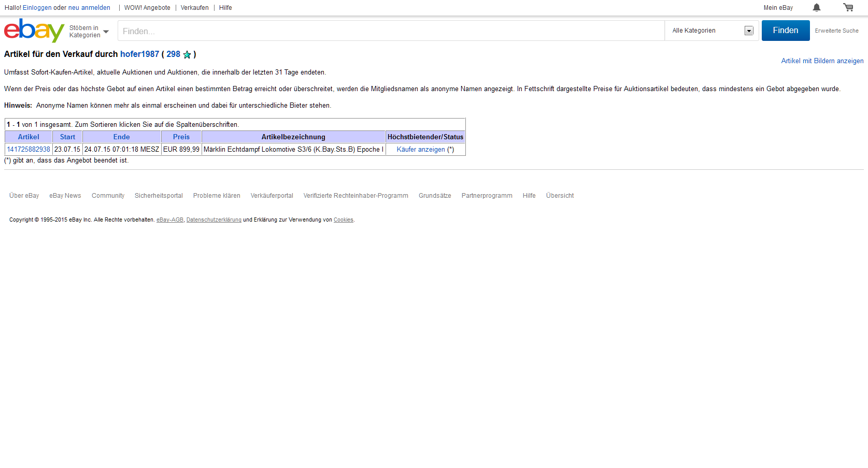The height and width of the screenshot is (468, 868).
Task: Open Erweiterte Suche link
Action: tap(836, 31)
